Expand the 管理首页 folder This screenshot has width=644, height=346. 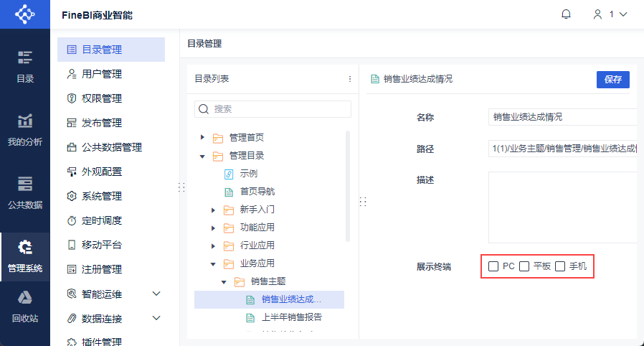[202, 137]
